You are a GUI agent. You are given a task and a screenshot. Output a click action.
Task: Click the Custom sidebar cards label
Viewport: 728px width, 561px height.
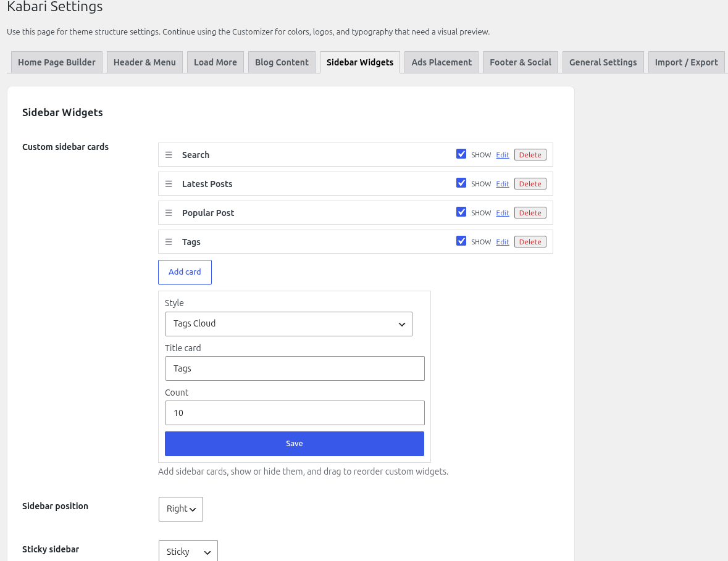click(x=65, y=147)
